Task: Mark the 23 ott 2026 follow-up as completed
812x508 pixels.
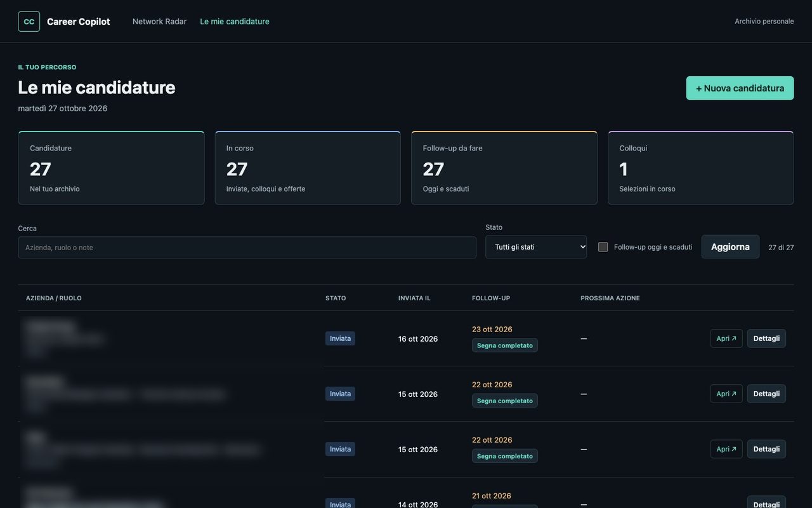Action: pyautogui.click(x=505, y=345)
